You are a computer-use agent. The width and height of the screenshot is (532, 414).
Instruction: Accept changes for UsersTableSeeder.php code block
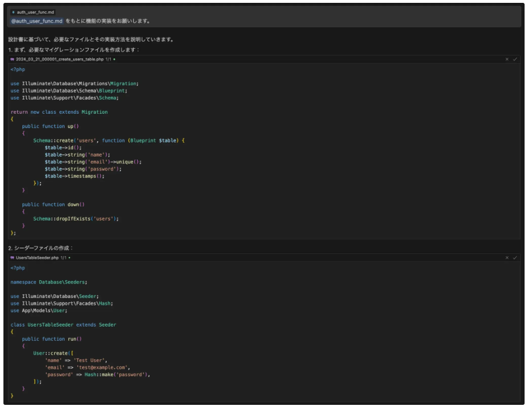[x=515, y=258]
